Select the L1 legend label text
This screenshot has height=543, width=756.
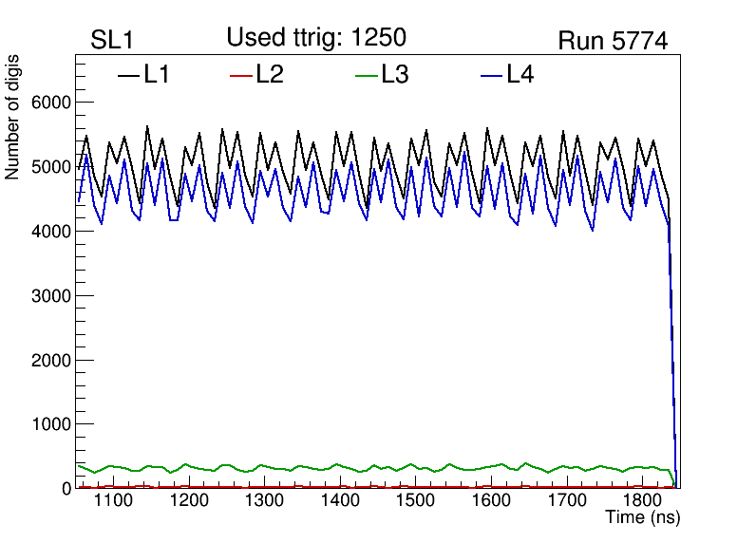(157, 75)
